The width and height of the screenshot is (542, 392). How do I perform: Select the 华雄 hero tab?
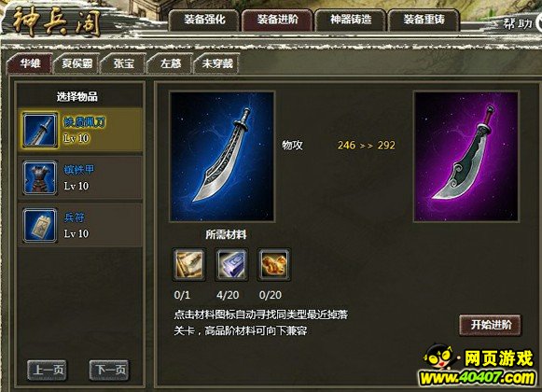pos(30,63)
